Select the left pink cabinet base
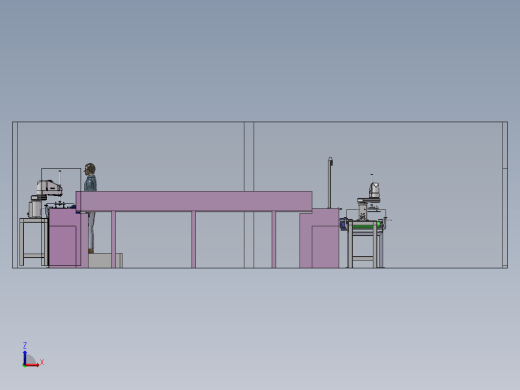The width and height of the screenshot is (520, 390). [x=68, y=238]
